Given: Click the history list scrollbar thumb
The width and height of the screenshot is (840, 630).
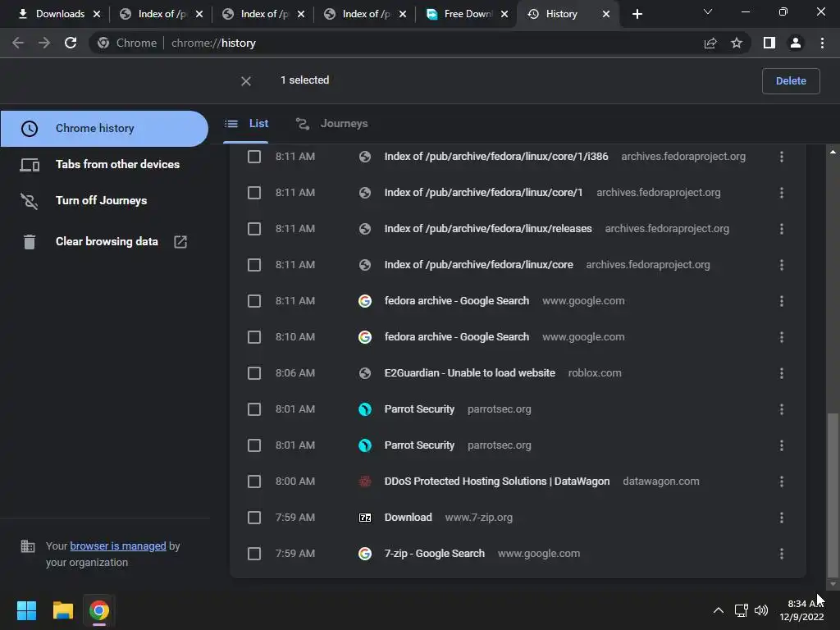Looking at the screenshot, I should coord(833,493).
